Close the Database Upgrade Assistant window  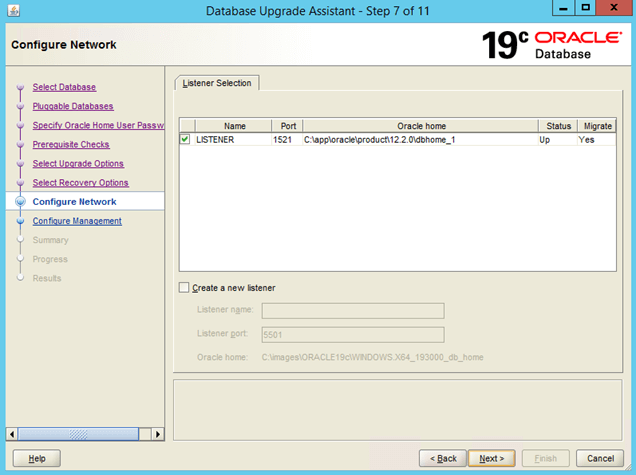(615, 8)
